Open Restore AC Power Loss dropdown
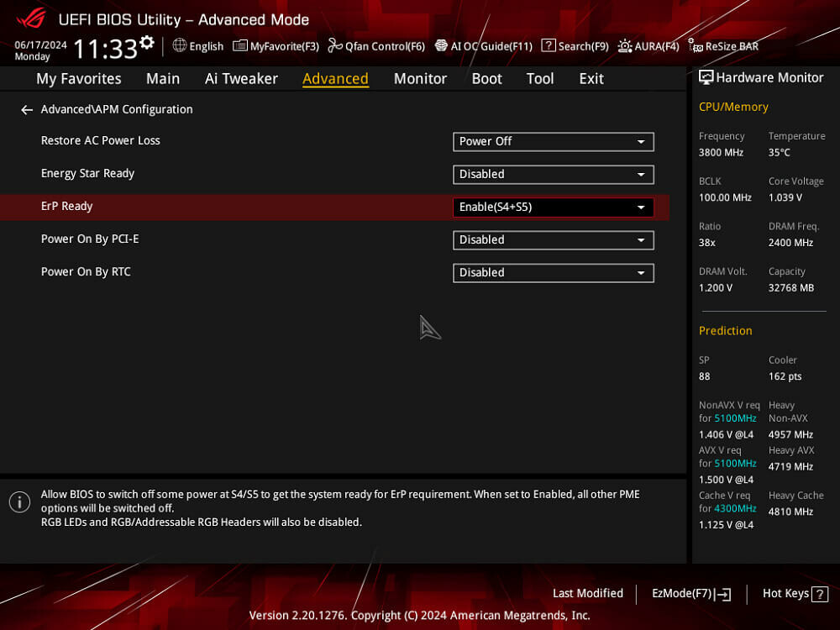 click(x=554, y=141)
